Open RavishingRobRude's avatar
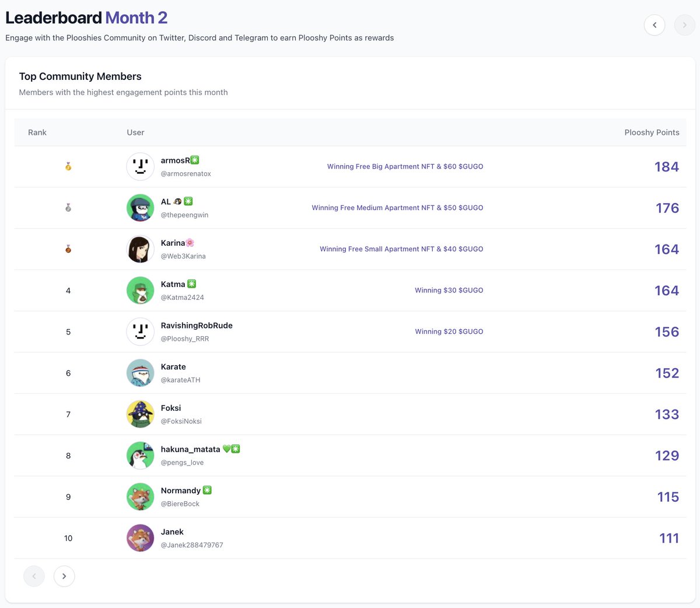This screenshot has width=700, height=608. [141, 332]
